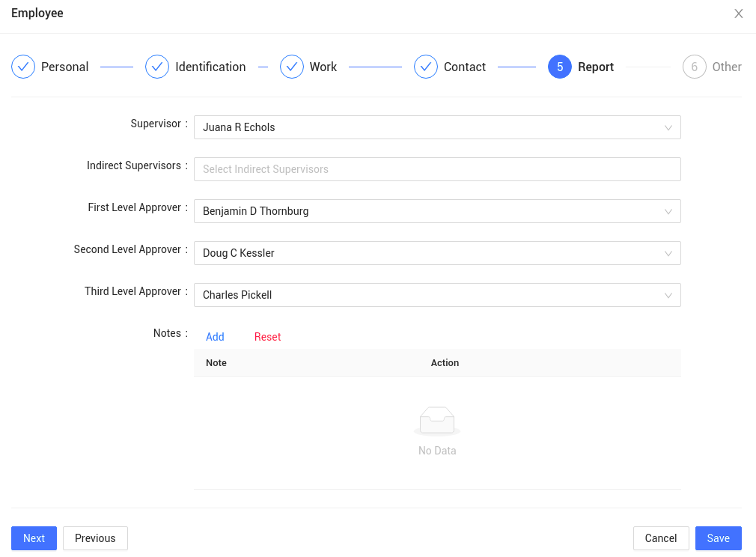Click the Work step checkmark icon
Image resolution: width=756 pixels, height=557 pixels.
292,67
